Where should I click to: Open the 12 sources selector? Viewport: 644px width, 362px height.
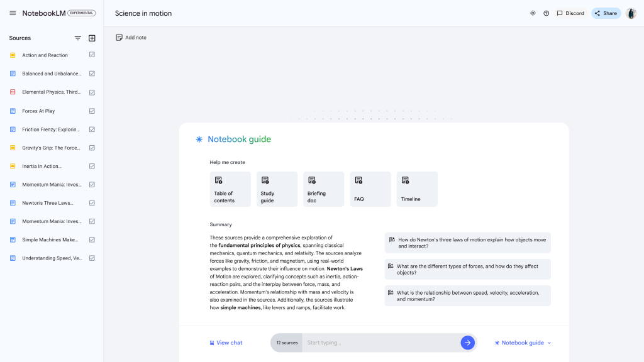pos(287,343)
